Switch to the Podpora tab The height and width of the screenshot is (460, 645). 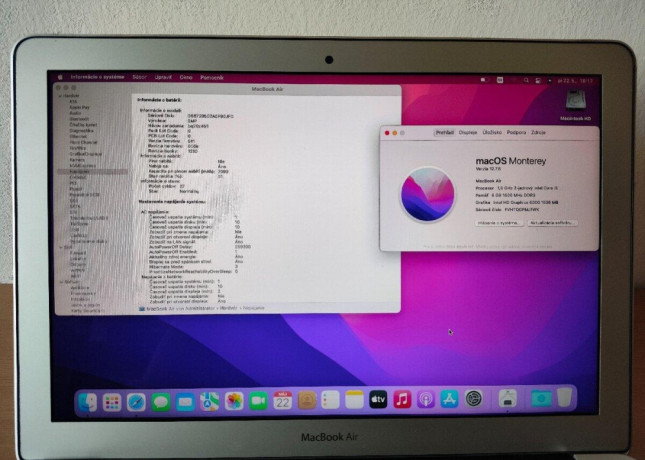pyautogui.click(x=516, y=132)
